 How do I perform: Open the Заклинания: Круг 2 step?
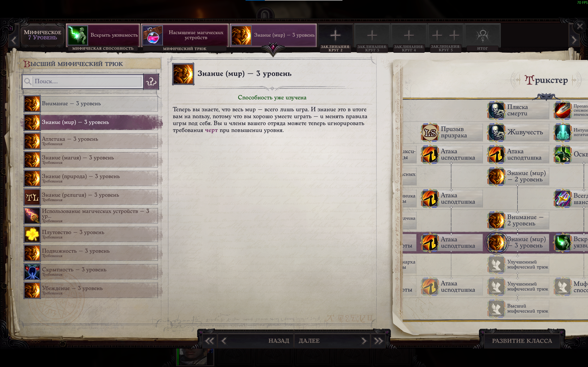[335, 38]
